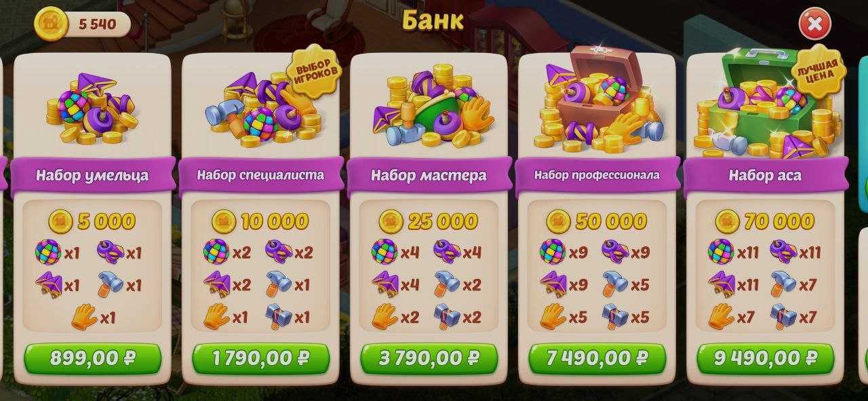Tap sledgehammer icon in Набор профессионала
Screen dimensions: 868x401
click(615, 317)
